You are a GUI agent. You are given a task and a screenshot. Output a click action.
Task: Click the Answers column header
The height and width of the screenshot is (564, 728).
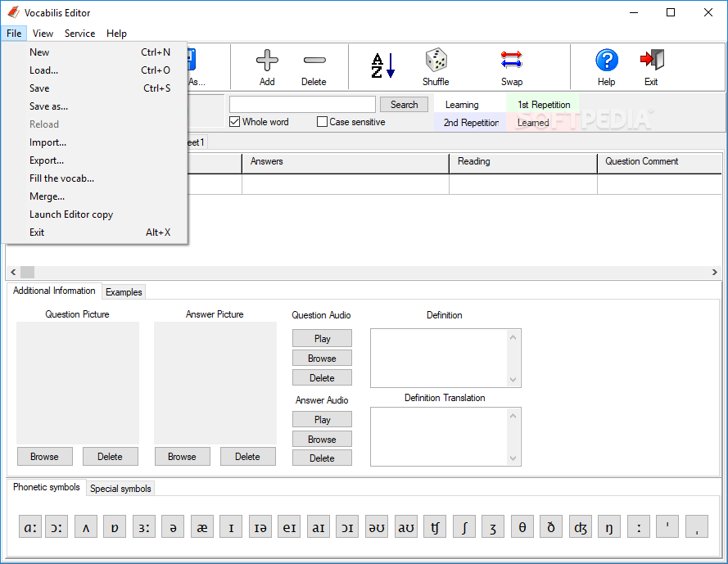(346, 164)
